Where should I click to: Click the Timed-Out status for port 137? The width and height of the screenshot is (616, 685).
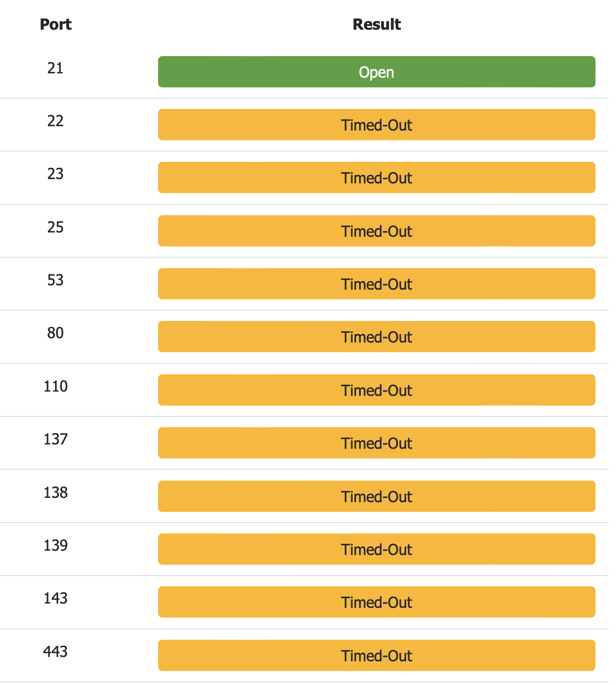[x=376, y=443]
